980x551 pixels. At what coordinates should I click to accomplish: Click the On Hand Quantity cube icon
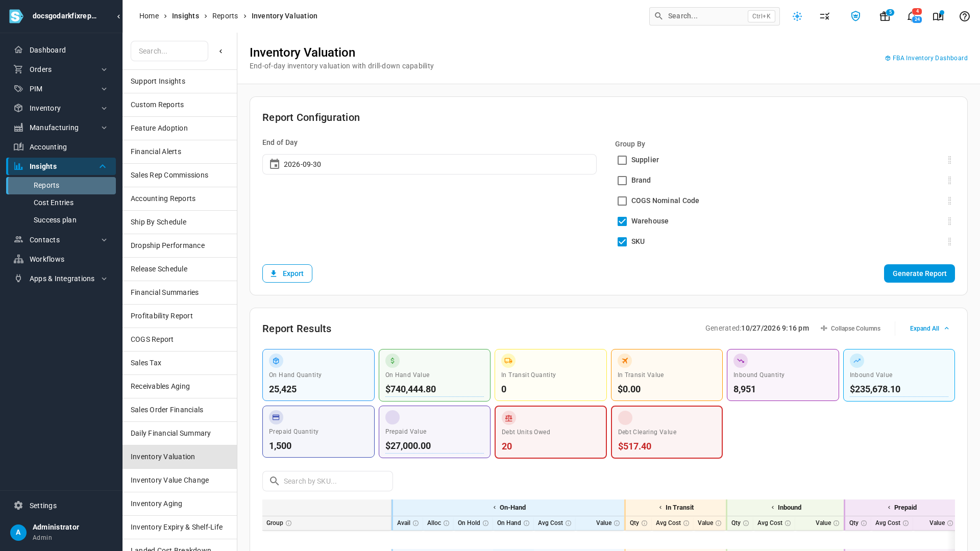click(276, 361)
